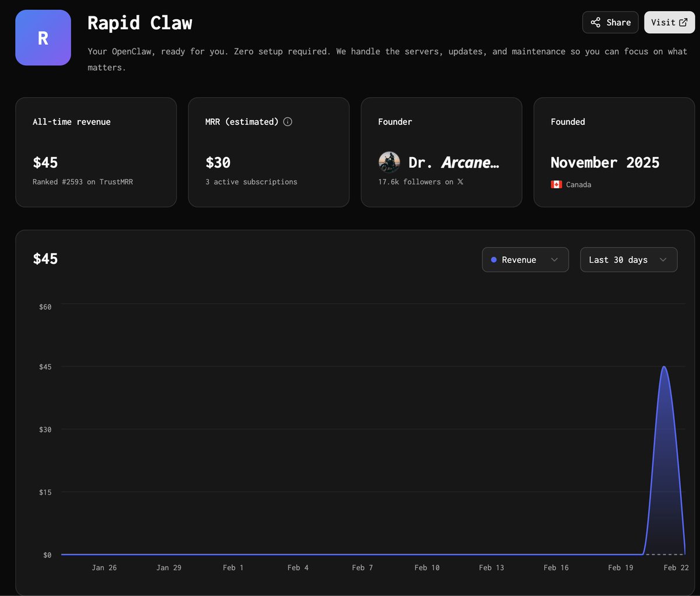The image size is (700, 596).
Task: Click the founder's avatar picture
Action: click(389, 162)
